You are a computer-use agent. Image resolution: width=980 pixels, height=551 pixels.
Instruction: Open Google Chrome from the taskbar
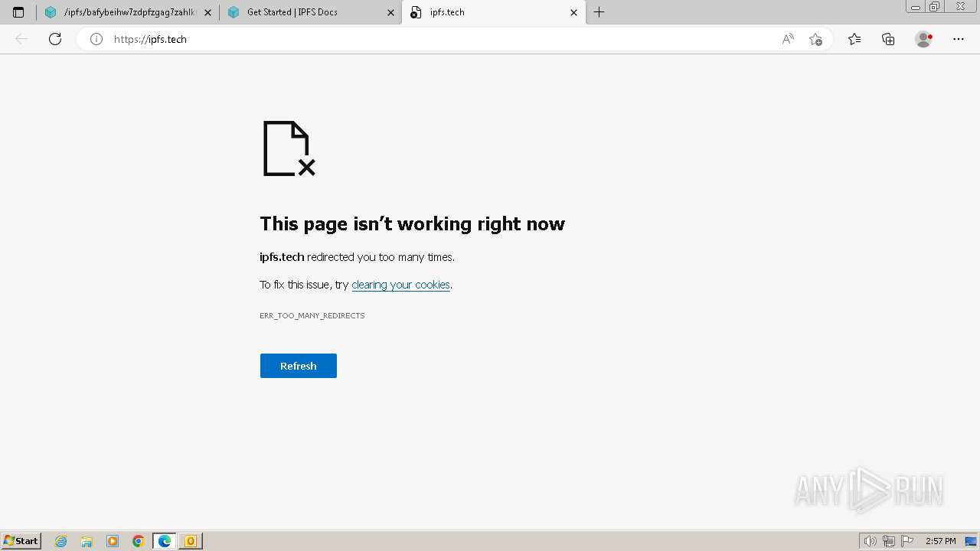139,541
